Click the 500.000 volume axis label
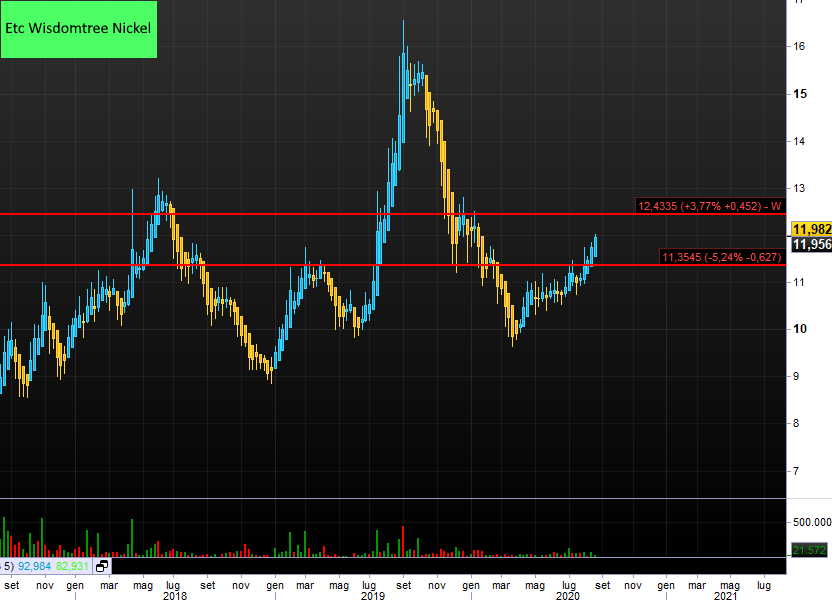Screen dimensions: 832x600 point(811,522)
